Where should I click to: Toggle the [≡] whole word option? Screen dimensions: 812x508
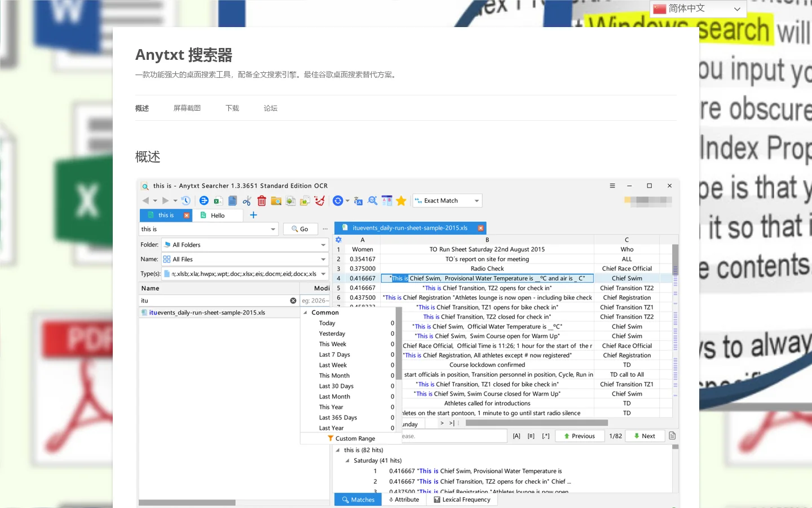[531, 436]
